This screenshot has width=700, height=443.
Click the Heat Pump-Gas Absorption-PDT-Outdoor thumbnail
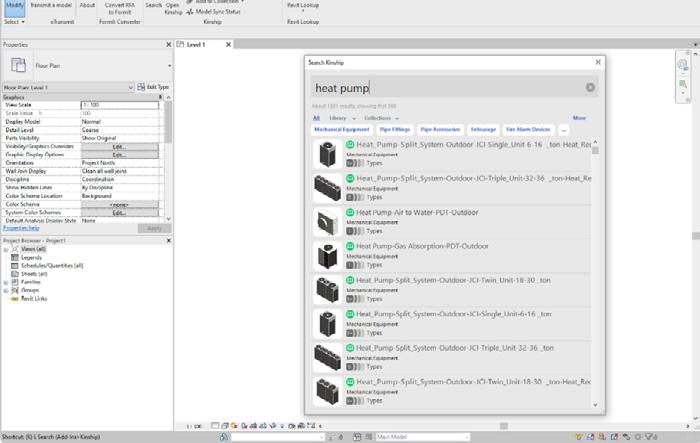[327, 256]
